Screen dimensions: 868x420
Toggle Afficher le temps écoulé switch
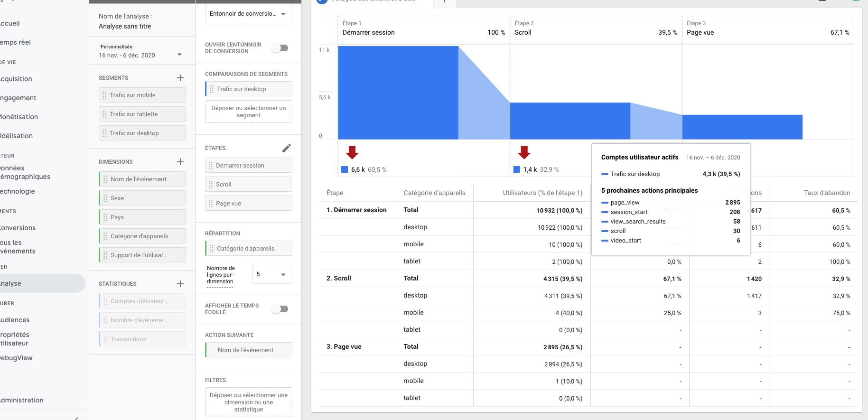click(x=280, y=309)
